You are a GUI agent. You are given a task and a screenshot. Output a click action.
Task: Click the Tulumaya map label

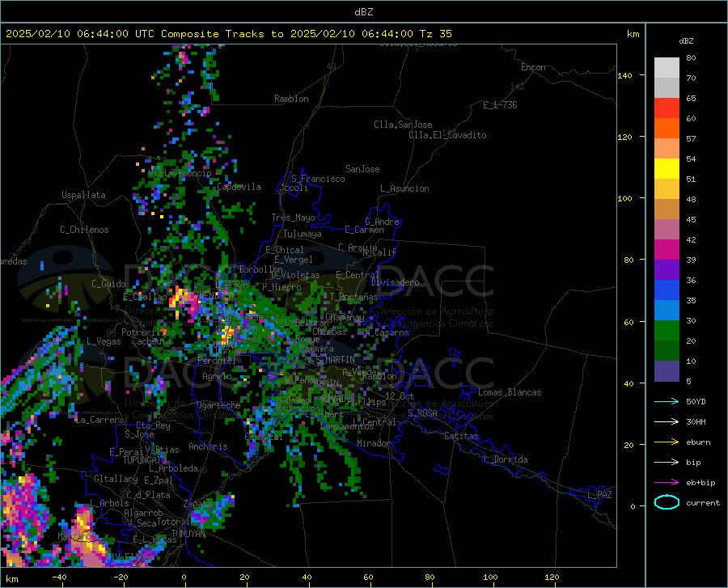pos(302,234)
